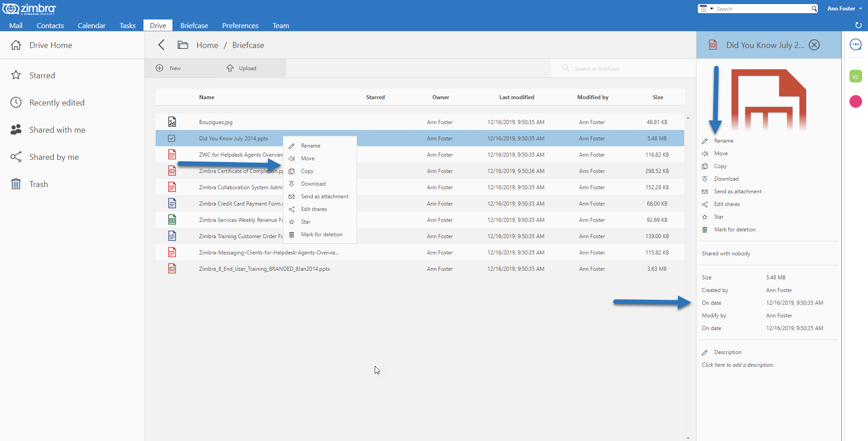Click Move in the details panel
The height and width of the screenshot is (441, 868).
[x=721, y=153]
